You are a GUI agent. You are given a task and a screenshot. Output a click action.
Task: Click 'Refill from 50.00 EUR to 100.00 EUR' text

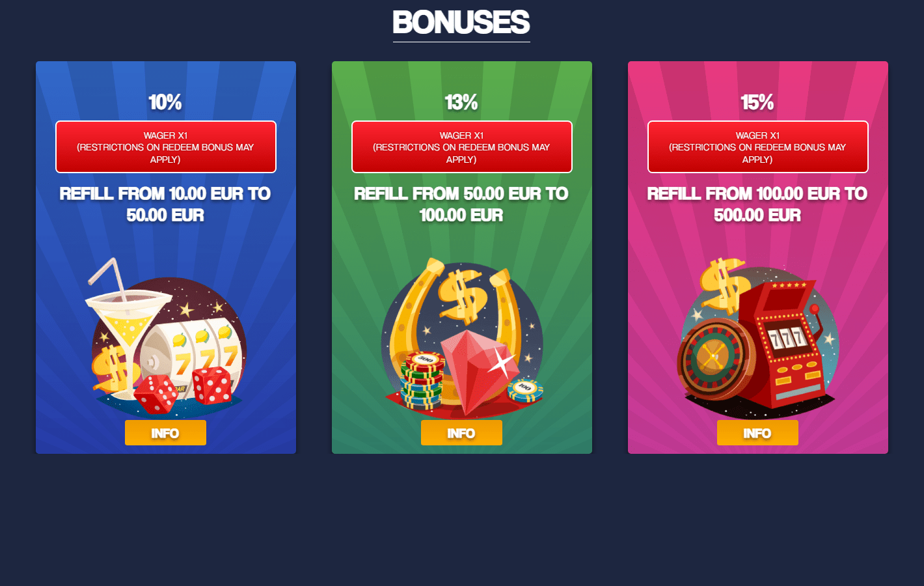click(x=461, y=204)
